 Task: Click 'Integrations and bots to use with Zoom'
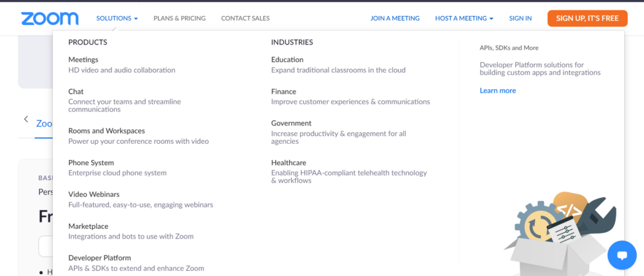click(x=131, y=237)
